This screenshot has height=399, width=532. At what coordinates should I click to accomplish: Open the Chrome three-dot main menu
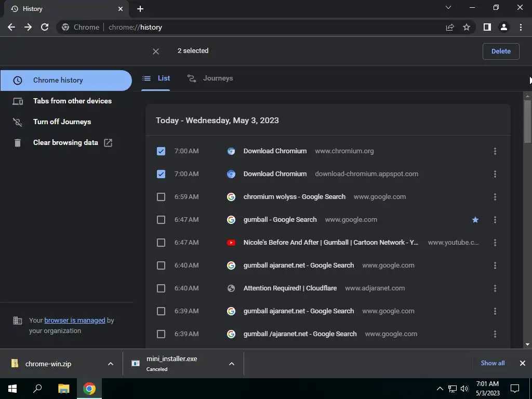tap(521, 27)
